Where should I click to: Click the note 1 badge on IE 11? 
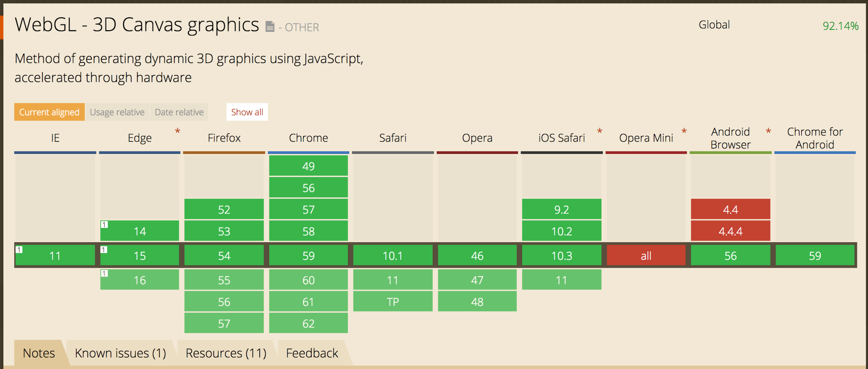click(x=19, y=249)
